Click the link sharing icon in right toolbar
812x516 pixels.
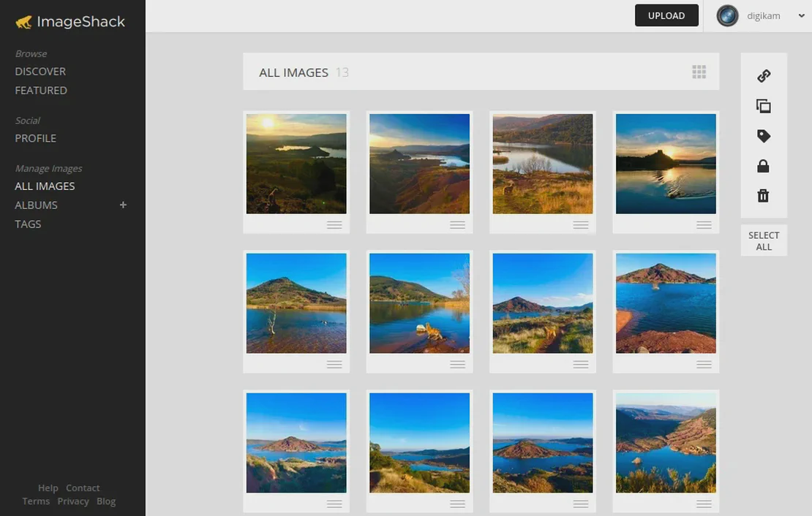pyautogui.click(x=764, y=75)
